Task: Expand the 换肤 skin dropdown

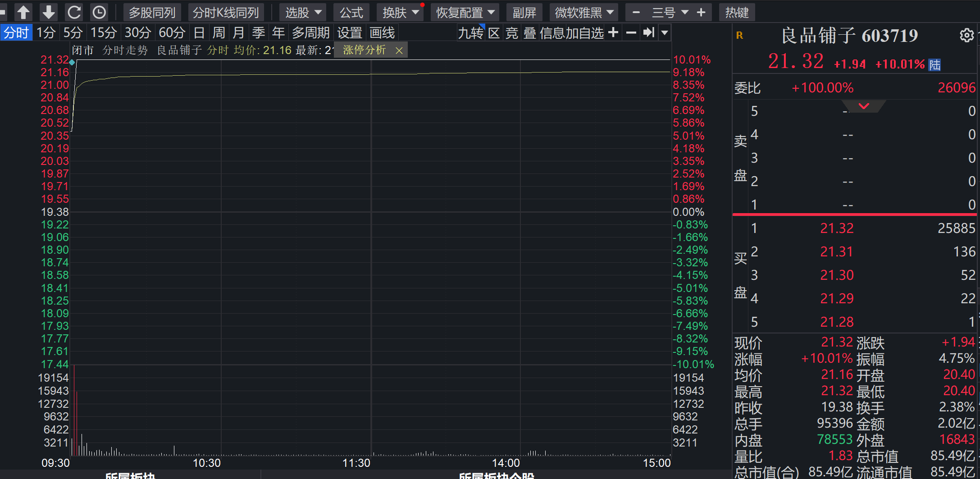Action: coord(400,13)
